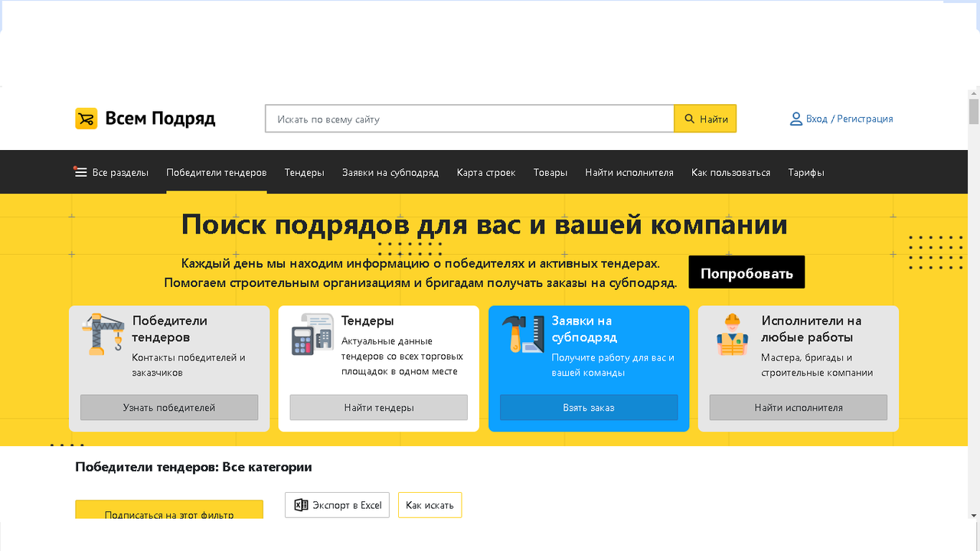Viewport: 980px width, 551px height.
Task: Focus the Искать по всему сайту field
Action: 469,119
